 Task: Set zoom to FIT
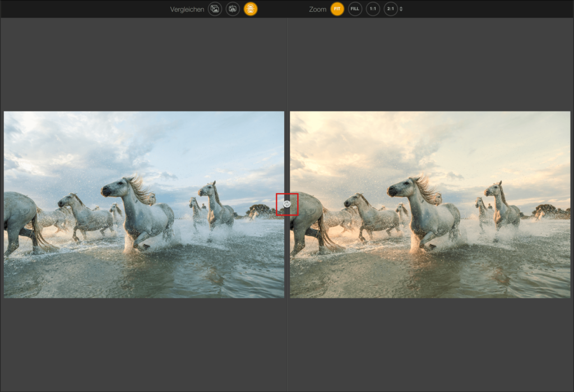click(x=337, y=9)
